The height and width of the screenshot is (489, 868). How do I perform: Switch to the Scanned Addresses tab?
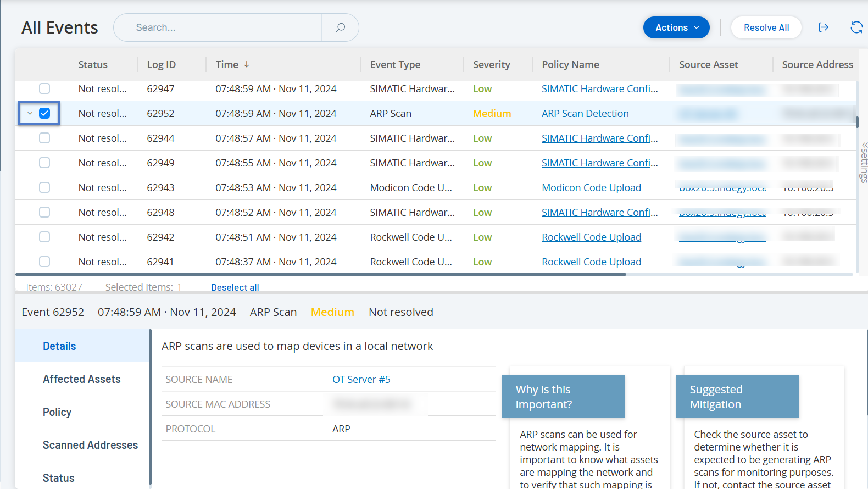click(90, 445)
